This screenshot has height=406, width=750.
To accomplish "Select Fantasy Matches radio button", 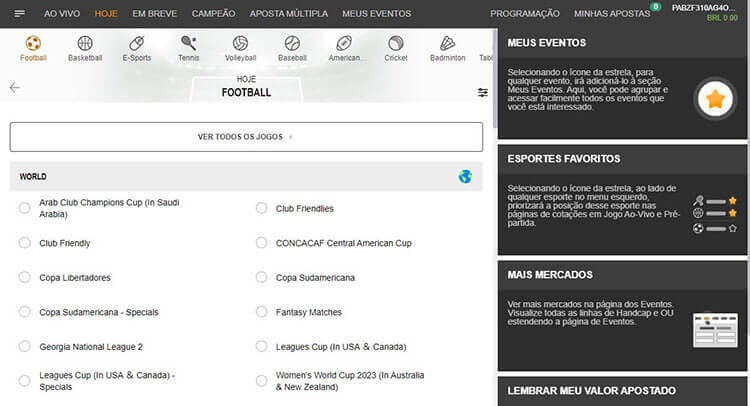I will [261, 312].
